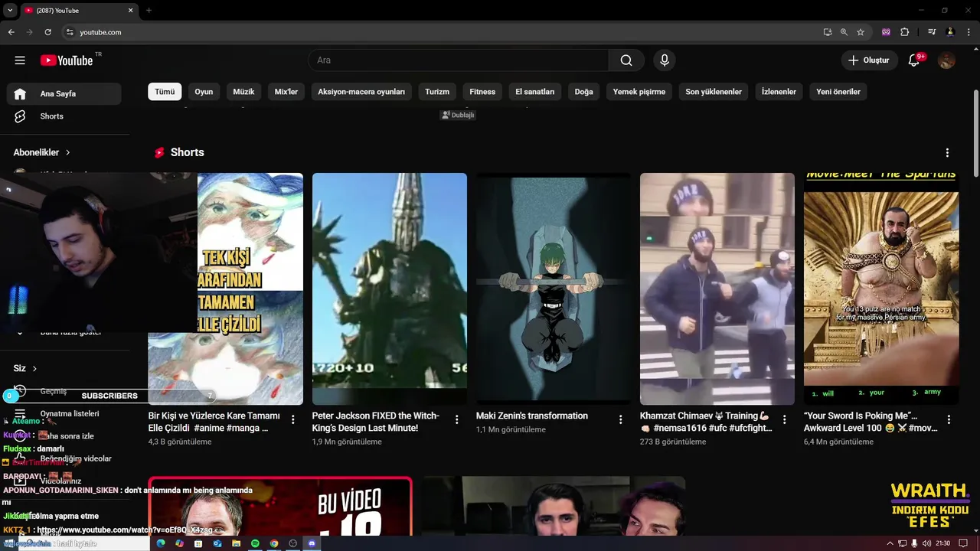Select the Fitness filter chip
The width and height of the screenshot is (980, 551).
[482, 92]
